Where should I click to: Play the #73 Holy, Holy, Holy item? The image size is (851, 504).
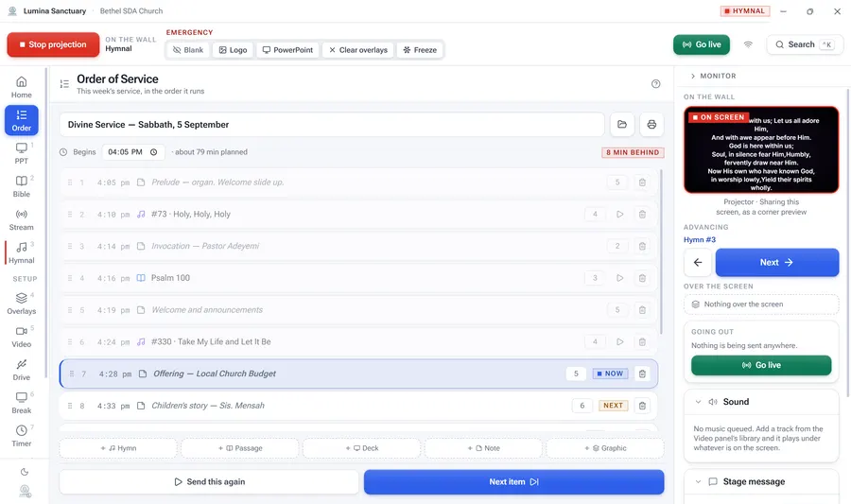tap(619, 215)
